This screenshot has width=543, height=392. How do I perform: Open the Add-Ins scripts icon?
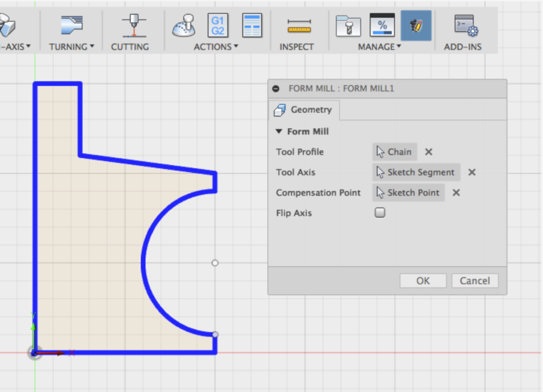(x=465, y=25)
